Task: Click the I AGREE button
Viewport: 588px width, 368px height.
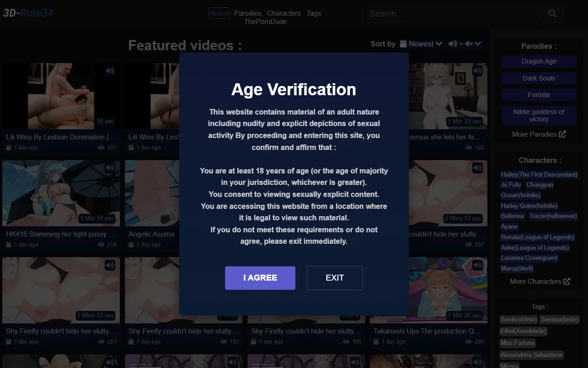Action: [260, 278]
